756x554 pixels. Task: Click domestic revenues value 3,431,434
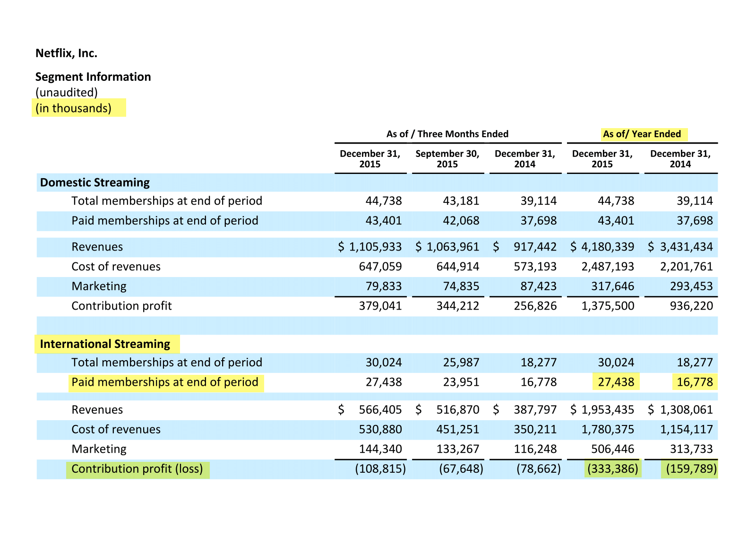click(687, 247)
